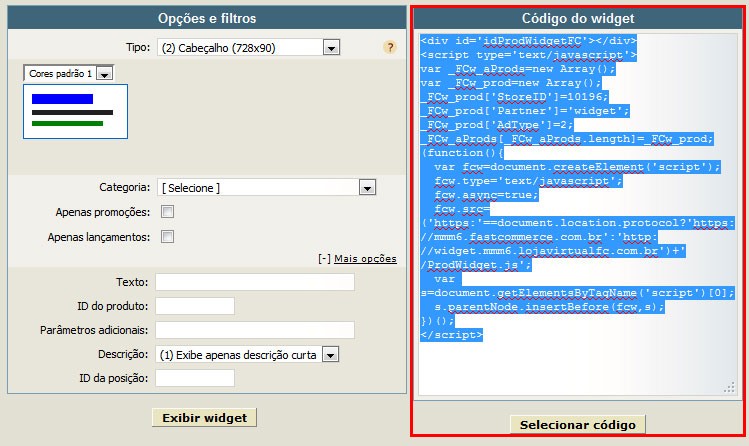Click the black bar in color preview
This screenshot has height=446, width=749.
click(x=72, y=113)
